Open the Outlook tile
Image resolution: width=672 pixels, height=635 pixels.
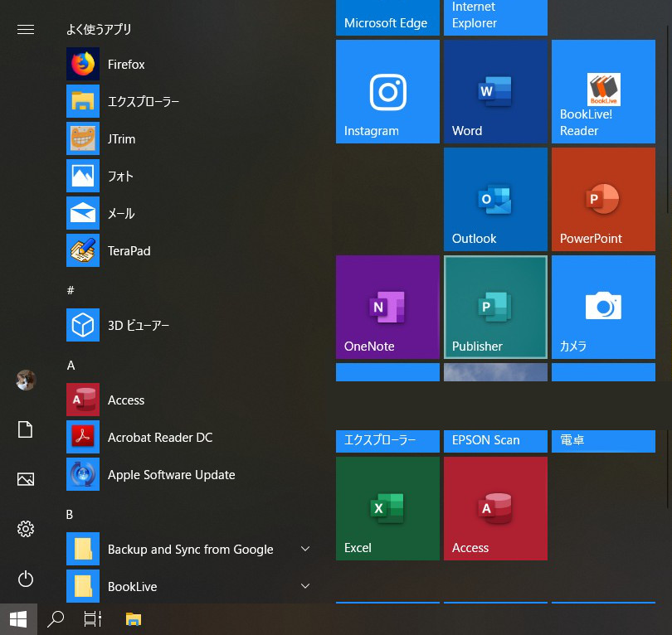pos(495,200)
